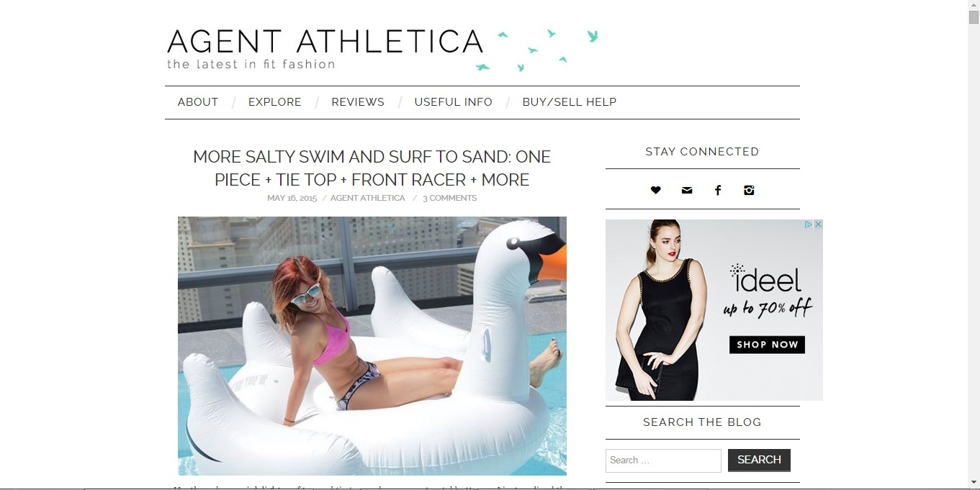Open the ABOUT menu
The width and height of the screenshot is (980, 490).
click(198, 102)
